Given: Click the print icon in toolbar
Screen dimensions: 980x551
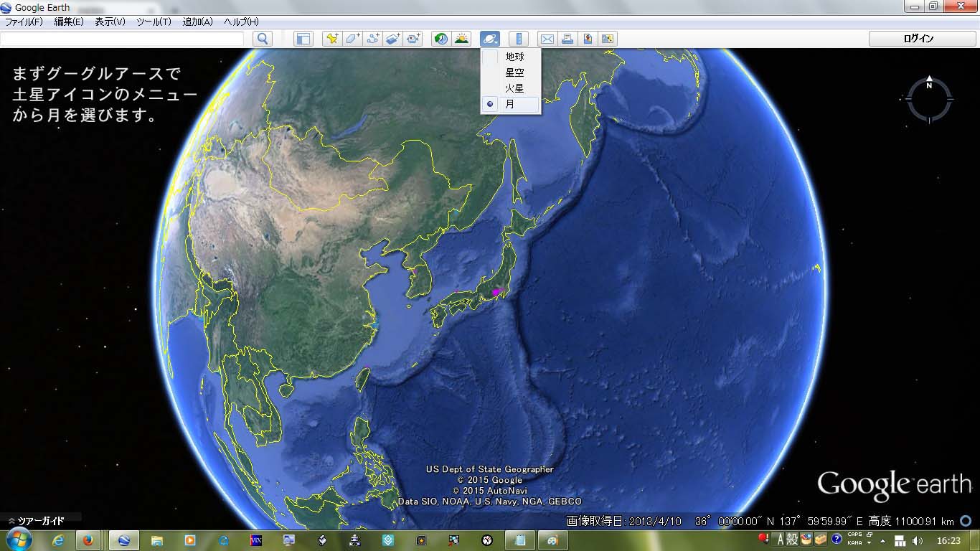Looking at the screenshot, I should point(567,39).
